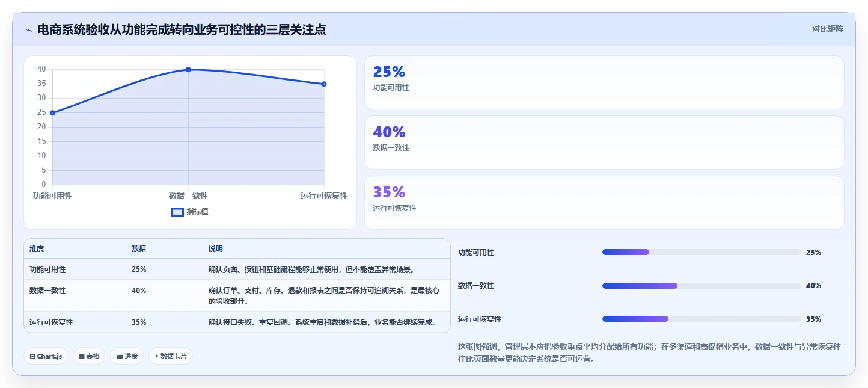This screenshot has width=868, height=388.
Task: Toggle the 指标值 legend label
Action: [197, 212]
